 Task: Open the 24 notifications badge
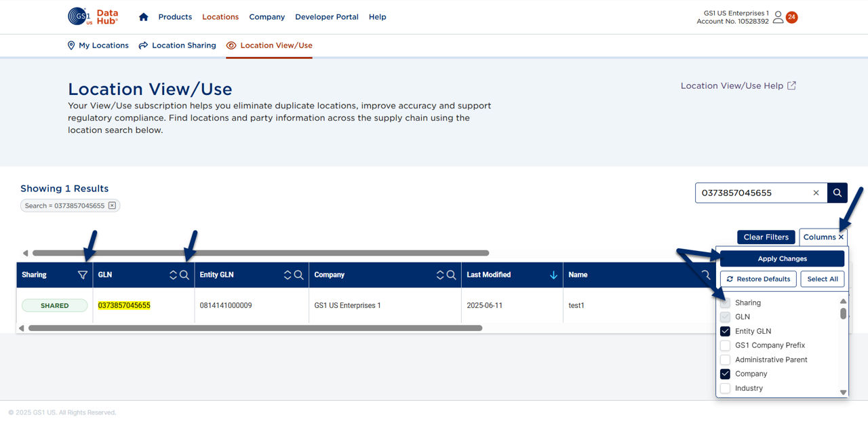point(791,17)
